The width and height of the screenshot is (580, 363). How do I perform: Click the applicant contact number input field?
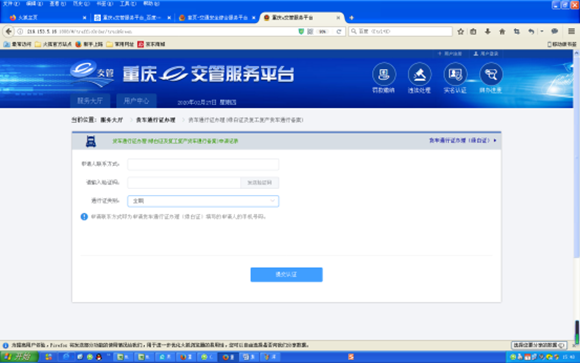(x=203, y=164)
